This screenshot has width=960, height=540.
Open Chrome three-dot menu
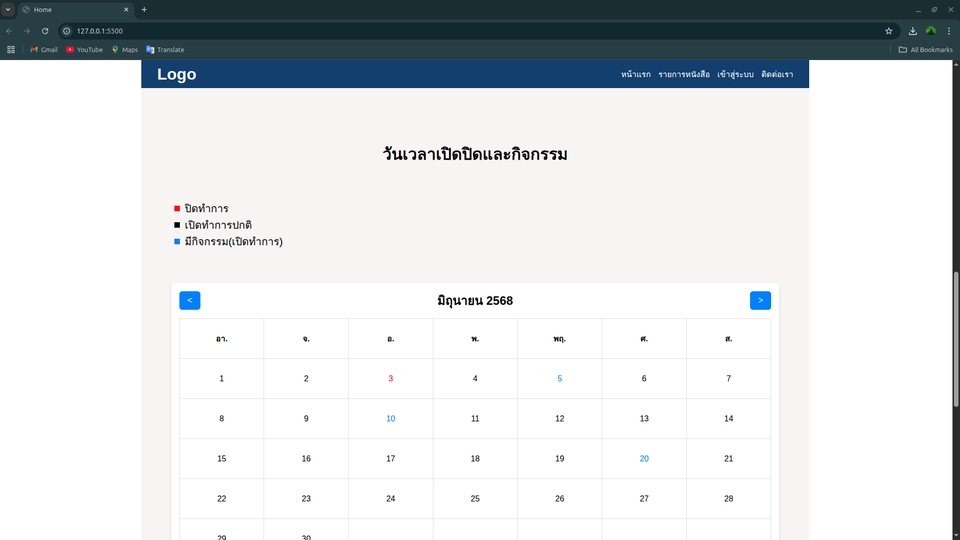click(x=949, y=31)
